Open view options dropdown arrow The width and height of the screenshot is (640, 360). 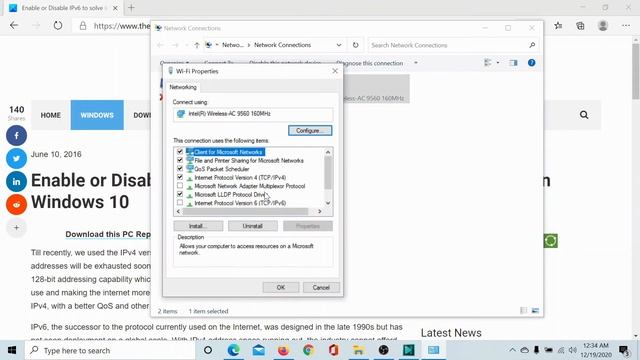pos(498,63)
